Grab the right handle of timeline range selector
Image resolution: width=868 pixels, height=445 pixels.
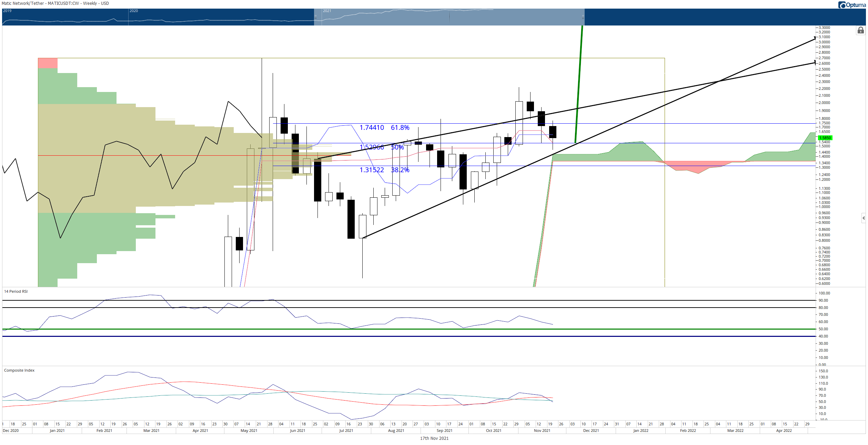click(x=583, y=17)
